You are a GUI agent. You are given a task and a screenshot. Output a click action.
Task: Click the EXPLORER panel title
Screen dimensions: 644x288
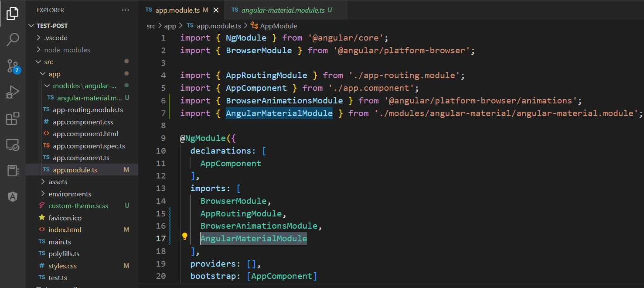(50, 10)
